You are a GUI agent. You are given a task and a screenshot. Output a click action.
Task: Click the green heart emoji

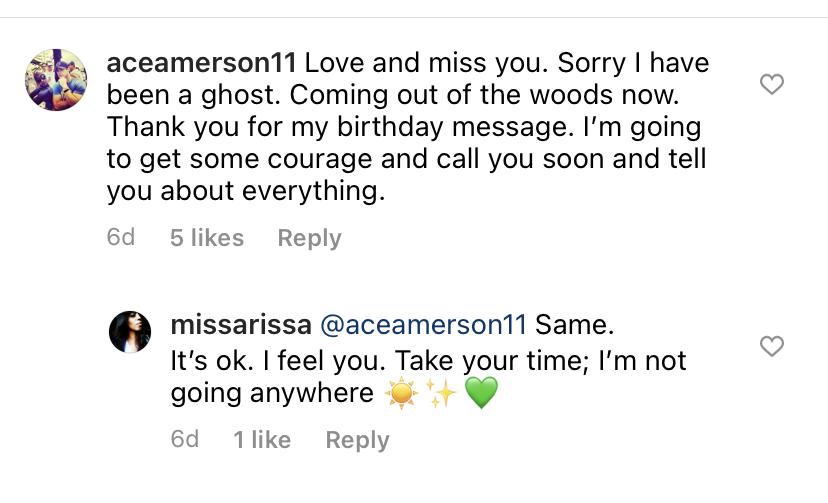pos(481,393)
